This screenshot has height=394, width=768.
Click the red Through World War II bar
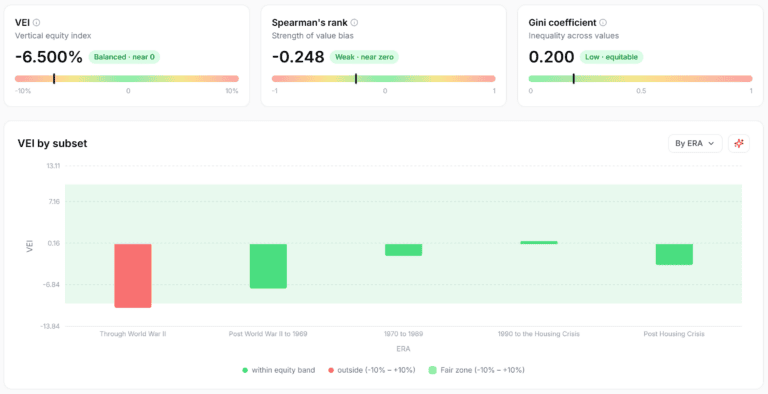133,275
